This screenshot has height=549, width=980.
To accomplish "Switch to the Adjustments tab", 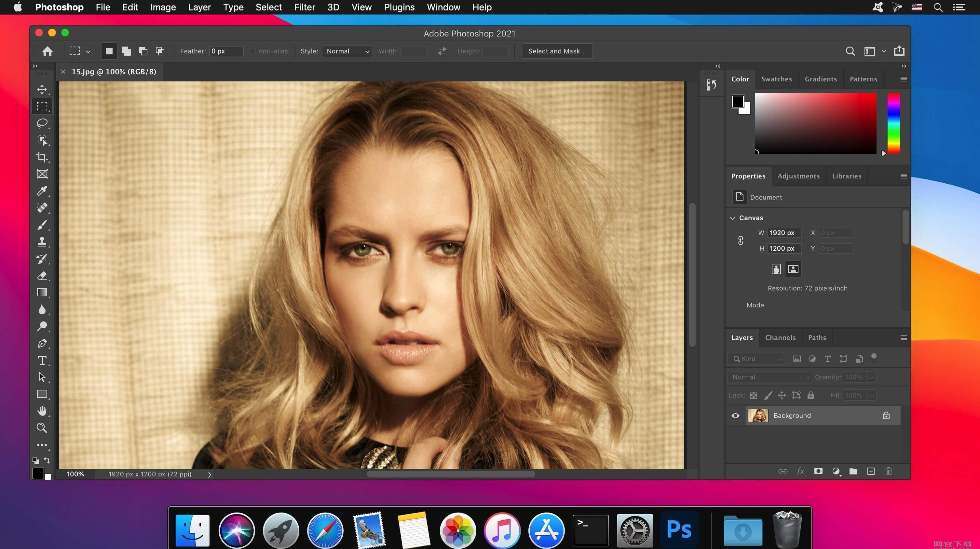I will point(798,176).
